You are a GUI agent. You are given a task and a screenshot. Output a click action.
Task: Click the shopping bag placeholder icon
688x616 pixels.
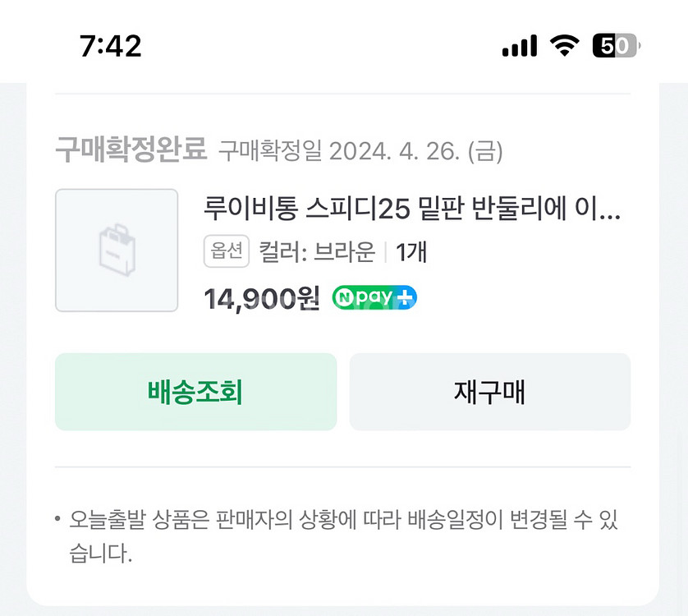[x=117, y=249]
